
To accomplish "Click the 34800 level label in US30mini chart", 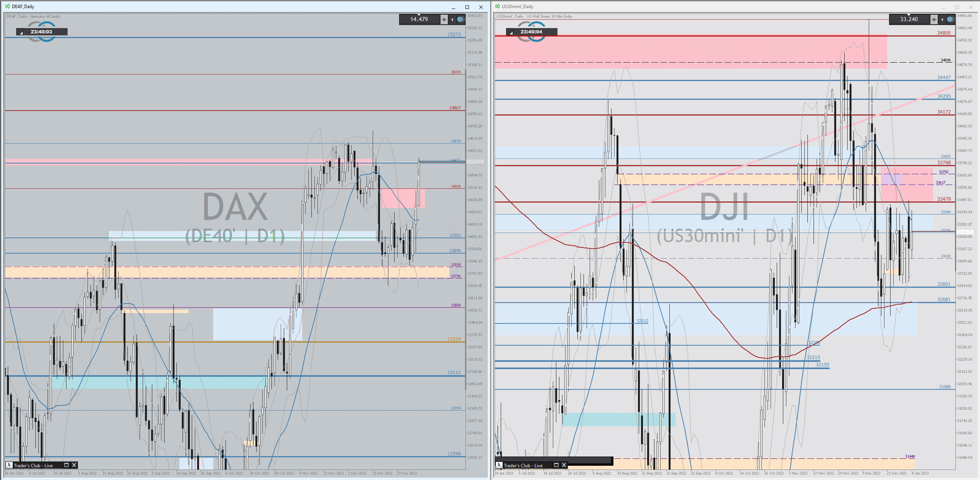I will (944, 33).
